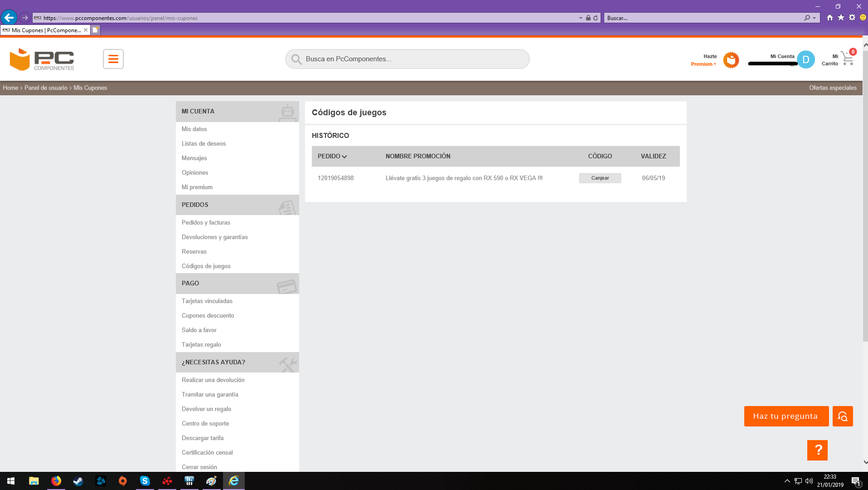Click order number 12019054898
Viewport: 868px width, 490px height.
(335, 178)
